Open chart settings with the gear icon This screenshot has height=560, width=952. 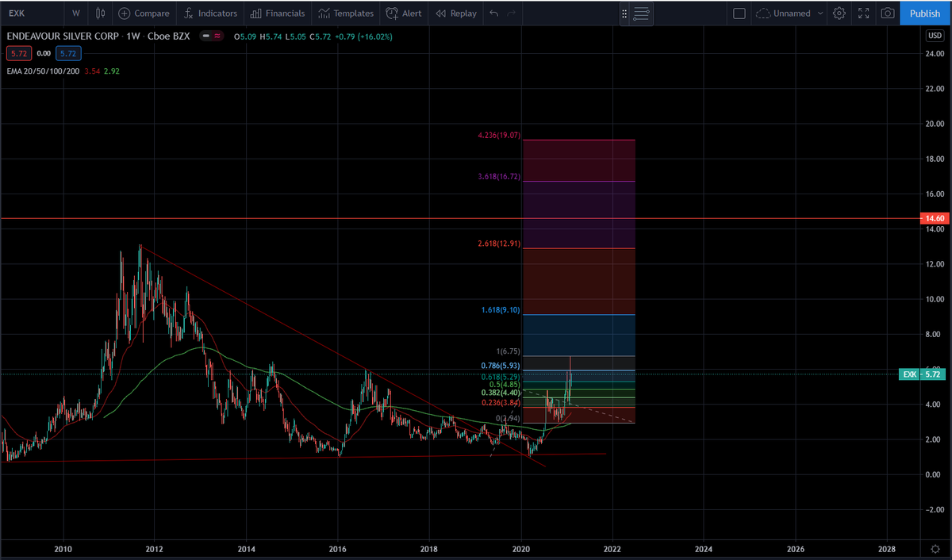click(x=839, y=13)
